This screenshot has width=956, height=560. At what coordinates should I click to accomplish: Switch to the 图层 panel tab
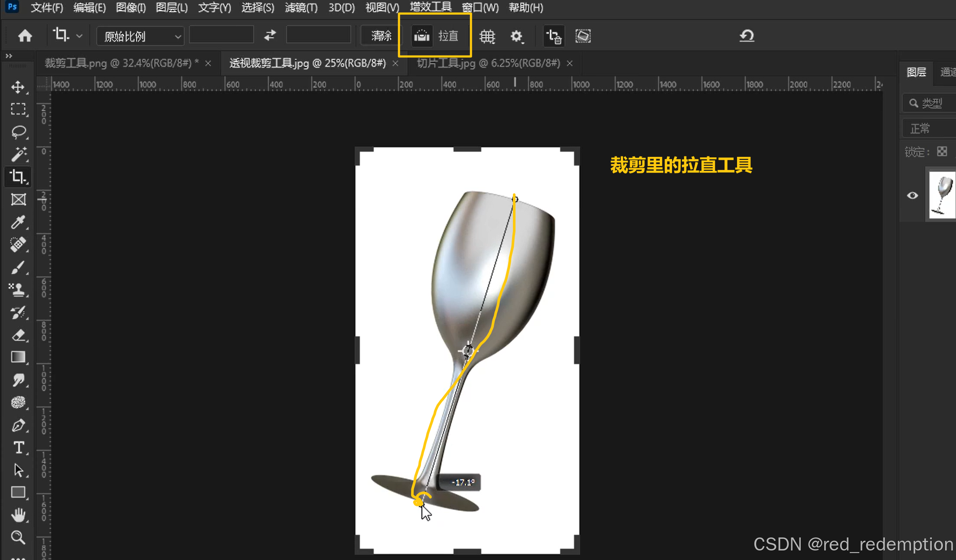(x=916, y=72)
